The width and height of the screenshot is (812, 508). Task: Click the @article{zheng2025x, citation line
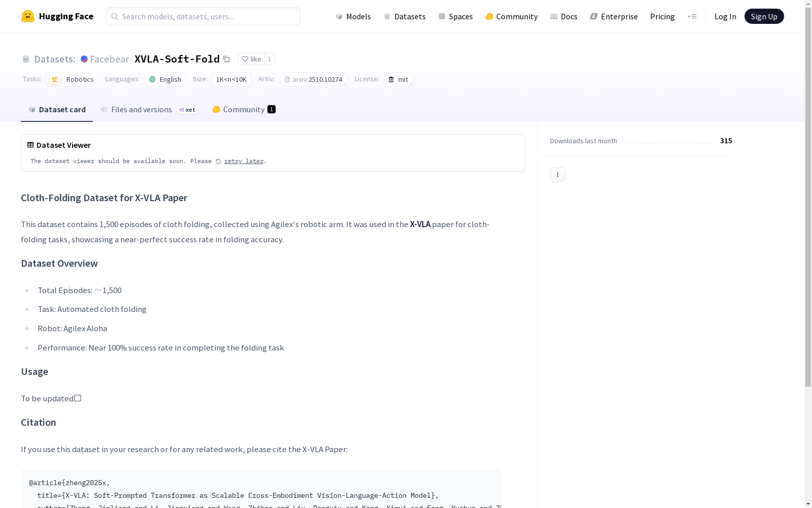click(70, 483)
